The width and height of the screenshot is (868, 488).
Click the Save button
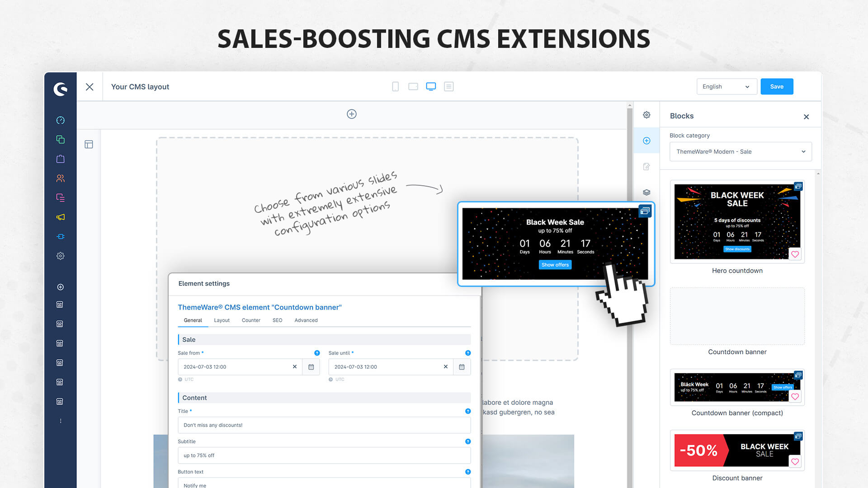777,86
